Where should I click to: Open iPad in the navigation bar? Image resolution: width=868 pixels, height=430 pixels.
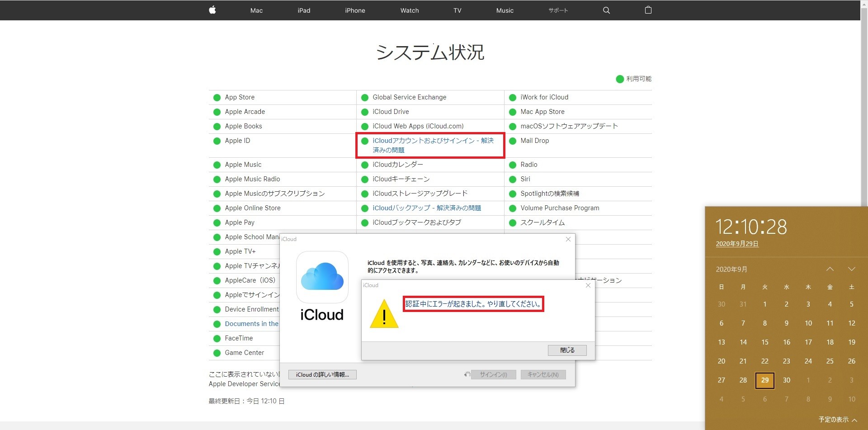tap(304, 10)
